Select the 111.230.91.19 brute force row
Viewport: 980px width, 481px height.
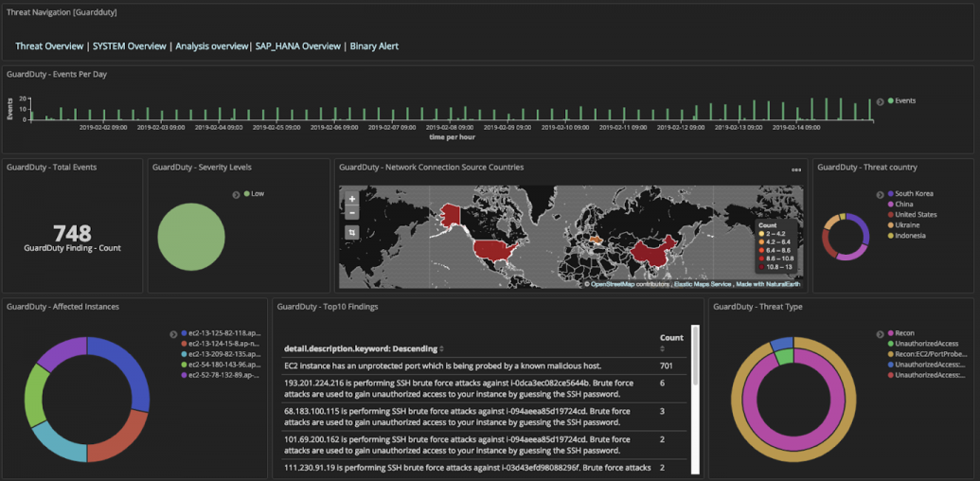tap(485, 468)
